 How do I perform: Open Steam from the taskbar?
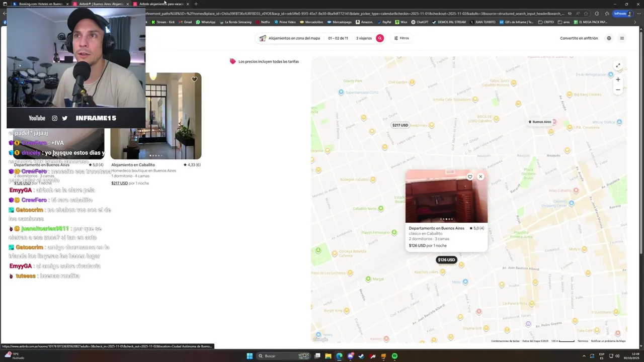(361, 356)
